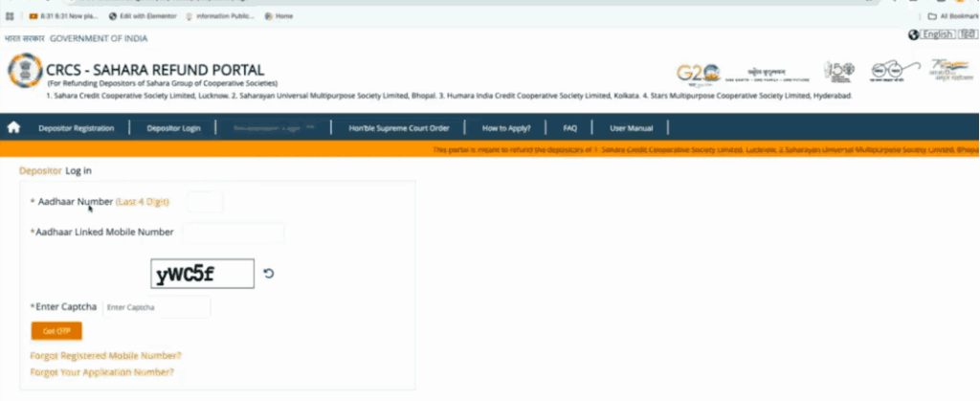The width and height of the screenshot is (980, 401).
Task: Focus Aadhaar Linked Mobile Number field
Action: click(234, 233)
